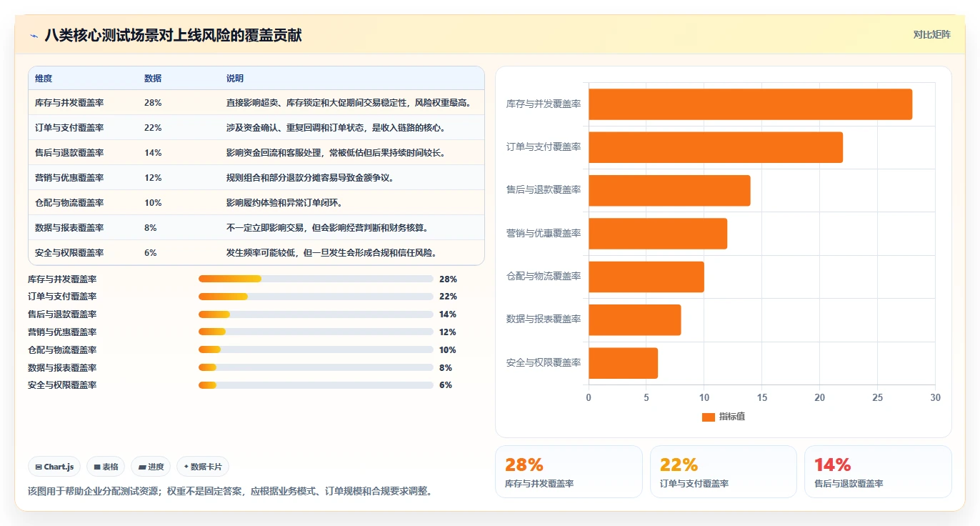Click 库存与并发覆盖率 in the table's first row
The height and width of the screenshot is (526, 980).
coord(69,103)
